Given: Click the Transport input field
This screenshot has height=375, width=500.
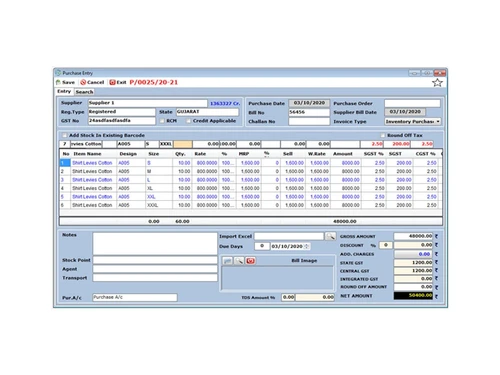Looking at the screenshot, I should [155, 278].
